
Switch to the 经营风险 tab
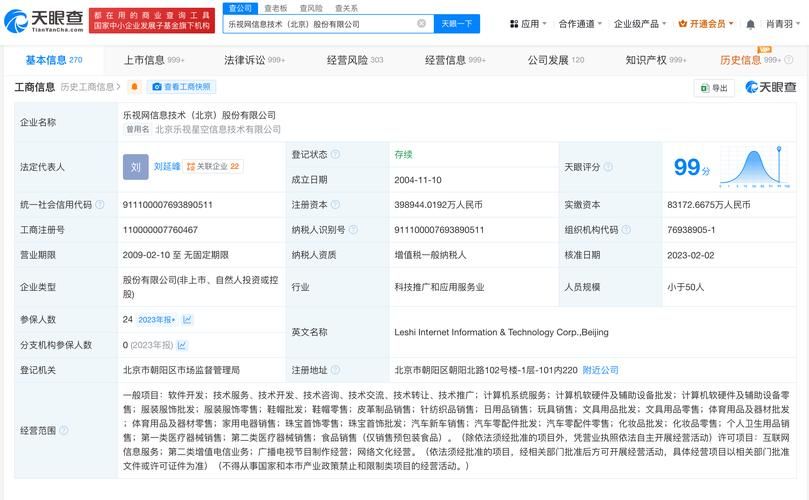(x=355, y=60)
